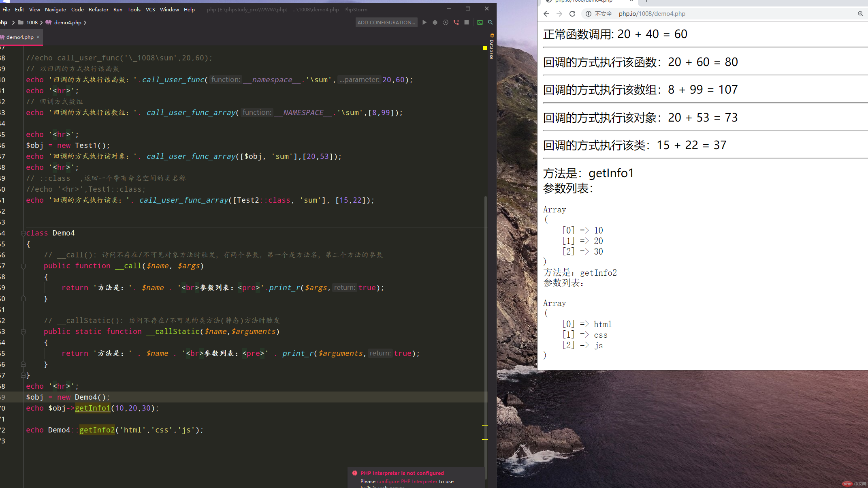Click 正常函数调用: 20 + 40 = 60 text in browser
The height and width of the screenshot is (488, 868).
coord(615,34)
